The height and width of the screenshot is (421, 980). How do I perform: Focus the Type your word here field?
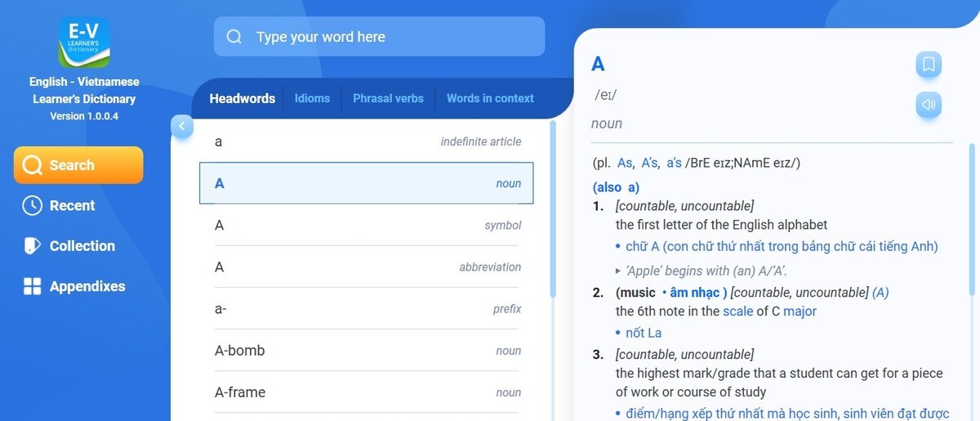[x=379, y=37]
